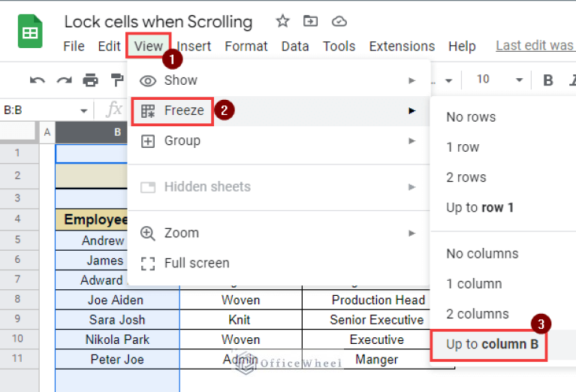Apply bold with the B icon
This screenshot has height=392, width=576.
548,80
